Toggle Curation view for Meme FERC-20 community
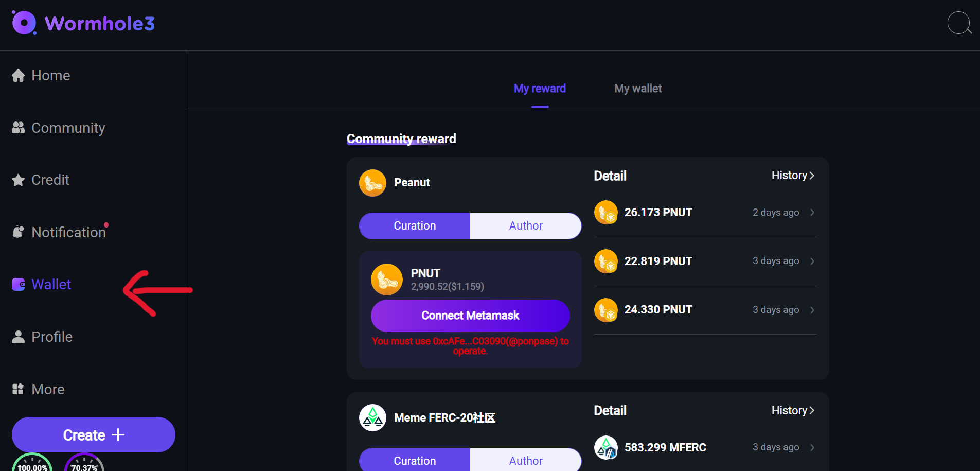 click(415, 460)
